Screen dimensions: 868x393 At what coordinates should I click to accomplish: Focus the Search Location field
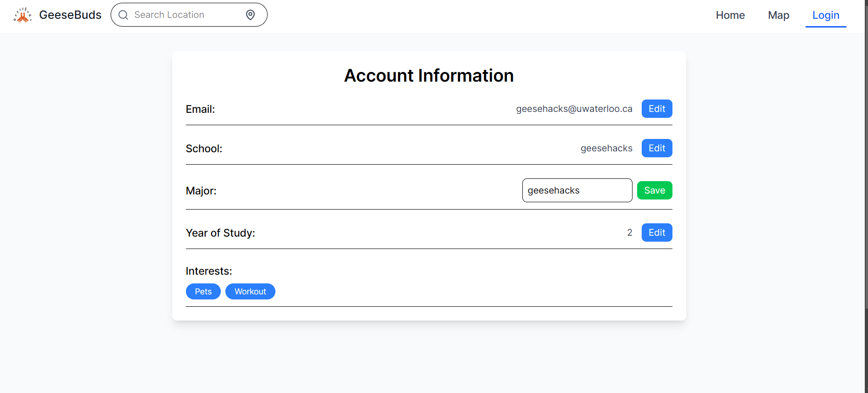[x=184, y=15]
